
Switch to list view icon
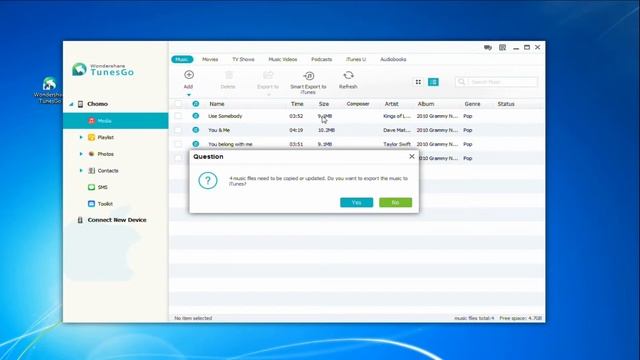click(433, 82)
